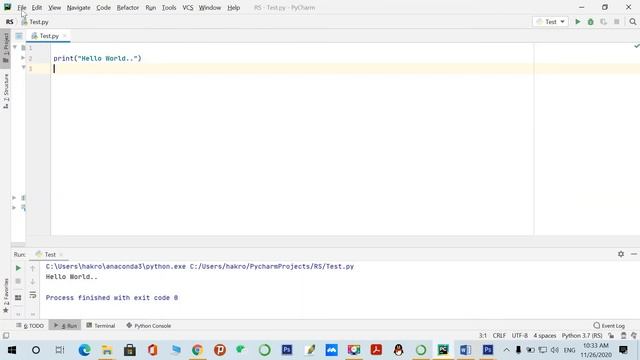Screen dimensions: 640x360
Task: Open the Terminal tool window
Action: 100,326
